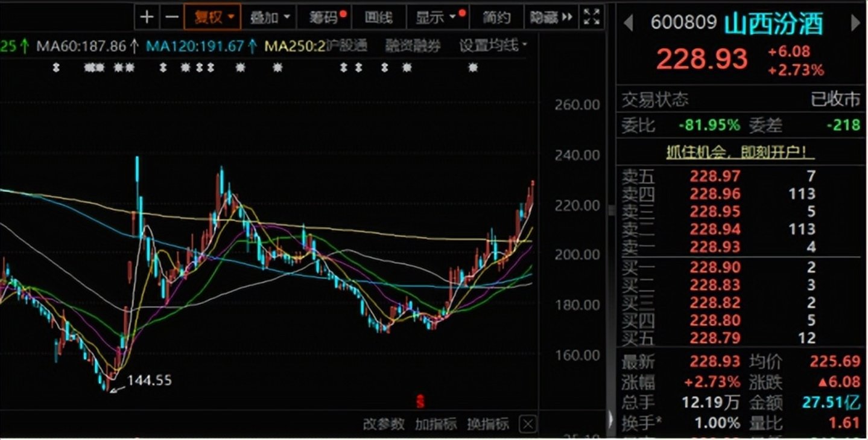Click the 144.55 low price annotation
Image resolution: width=868 pixels, height=440 pixels.
[148, 380]
